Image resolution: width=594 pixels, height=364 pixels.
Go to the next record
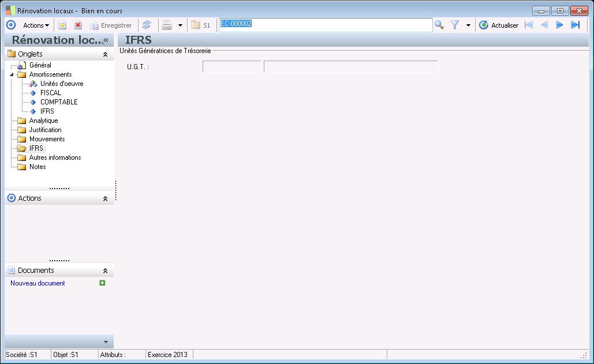(559, 25)
